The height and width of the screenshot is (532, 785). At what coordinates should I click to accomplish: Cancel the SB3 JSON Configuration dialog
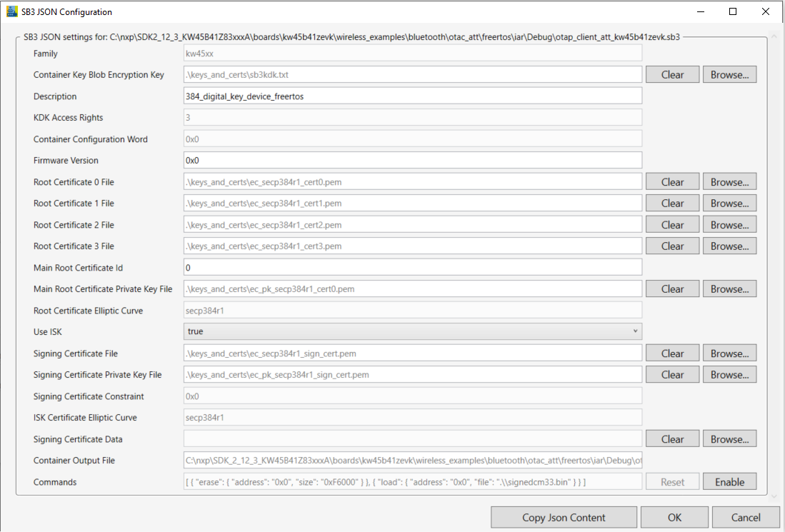746,517
